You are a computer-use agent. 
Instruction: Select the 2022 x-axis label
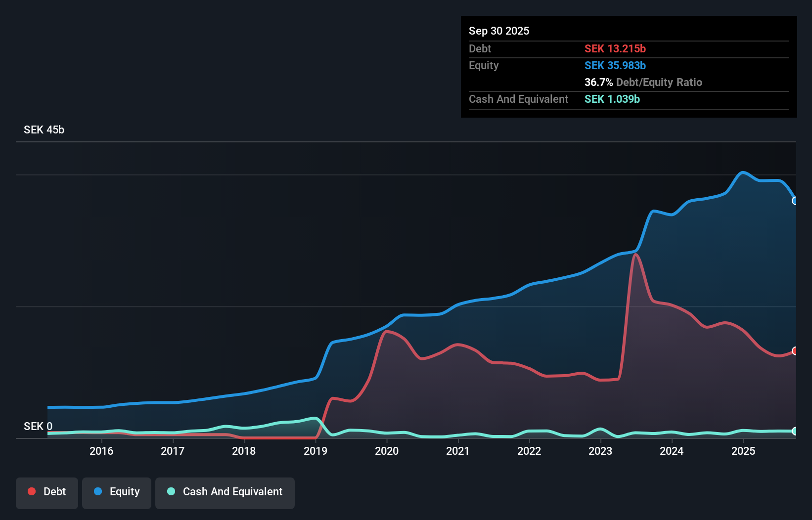tap(529, 451)
